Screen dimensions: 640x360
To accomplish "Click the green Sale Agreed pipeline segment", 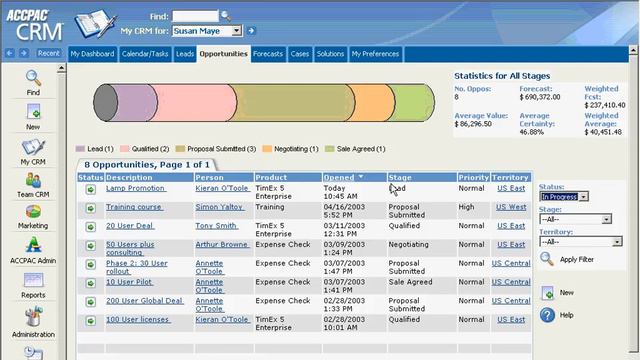I will click(x=412, y=103).
